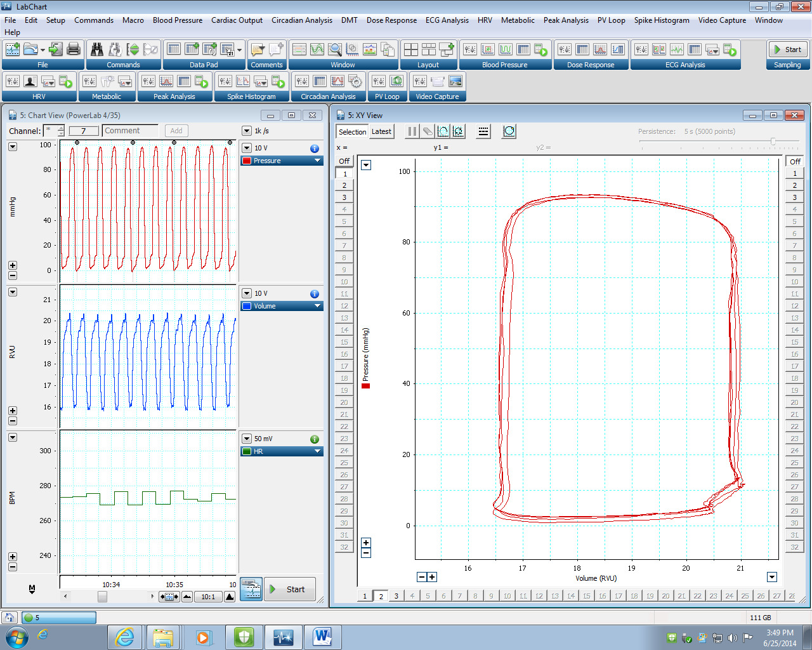
Task: Click the 10:1 compression button
Action: (x=207, y=597)
